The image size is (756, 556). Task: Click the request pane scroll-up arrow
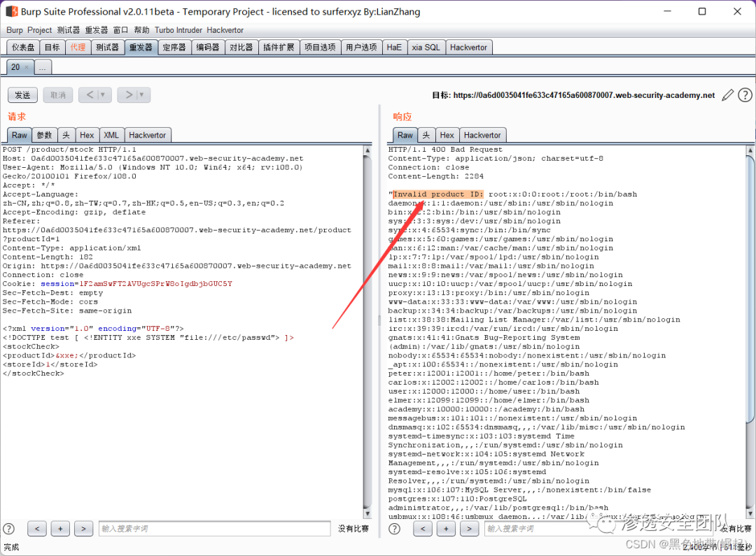pyautogui.click(x=367, y=150)
